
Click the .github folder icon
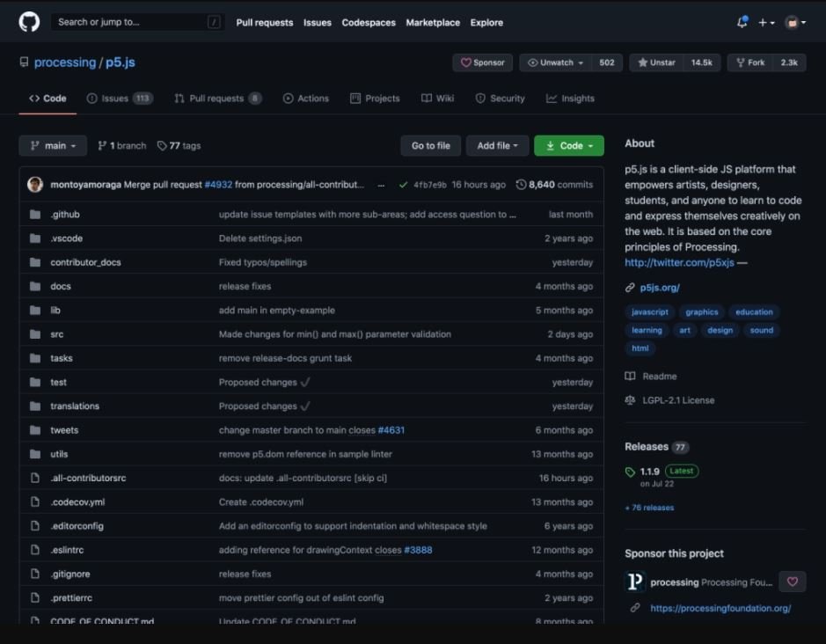click(x=35, y=215)
